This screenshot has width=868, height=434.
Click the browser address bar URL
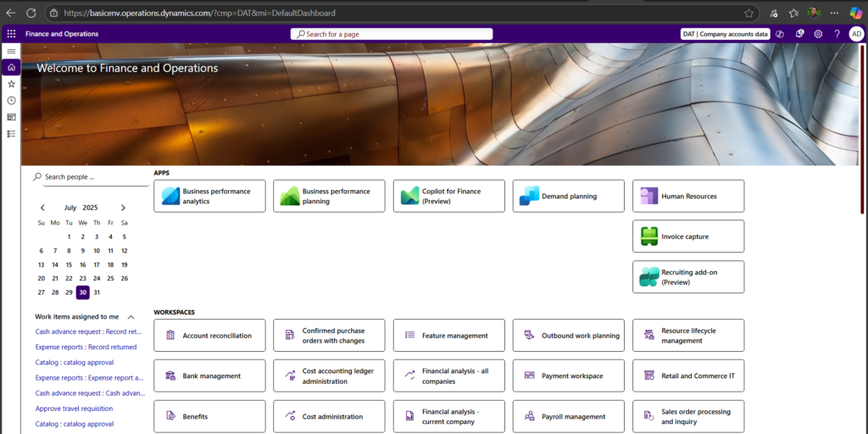[x=199, y=13]
